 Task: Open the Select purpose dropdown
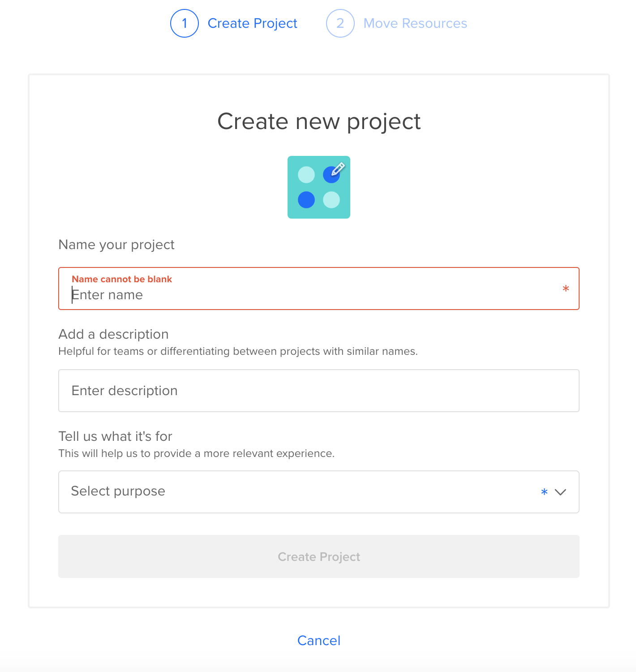coord(319,492)
